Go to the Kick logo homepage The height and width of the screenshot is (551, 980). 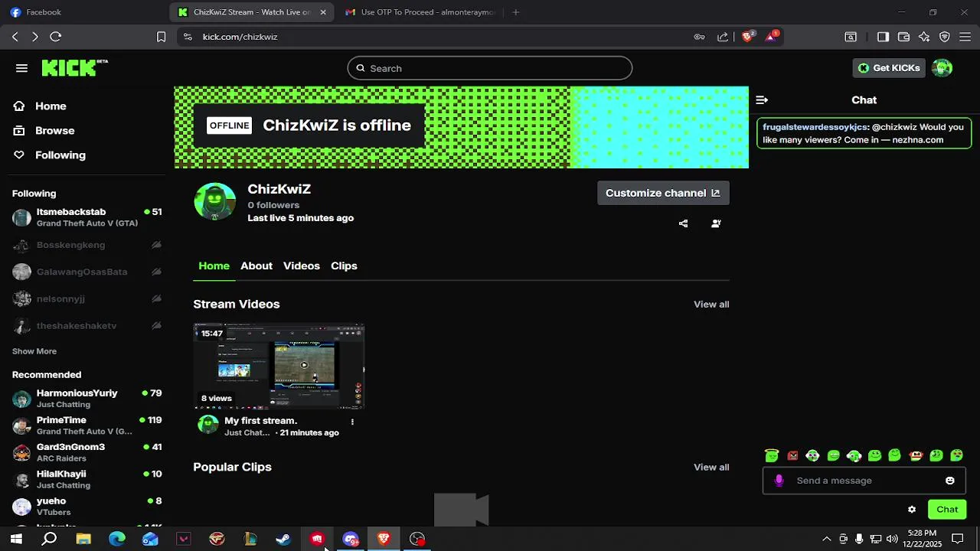coord(74,68)
